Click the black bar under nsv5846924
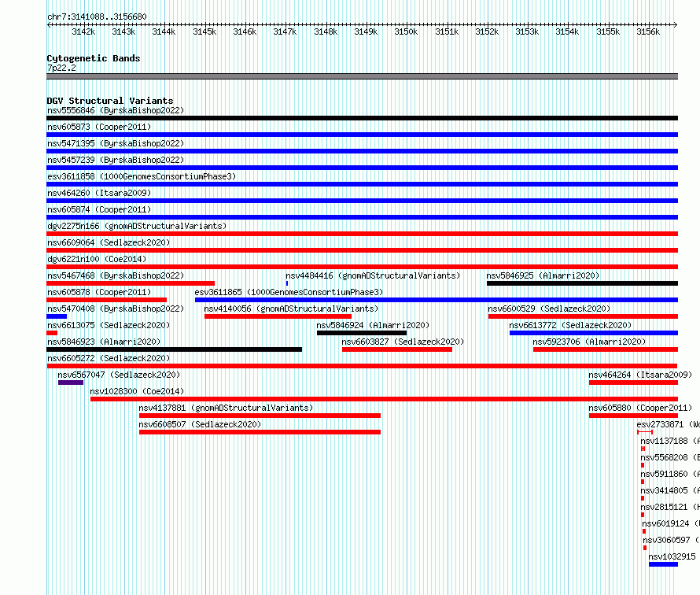Image resolution: width=700 pixels, height=595 pixels. pos(362,333)
